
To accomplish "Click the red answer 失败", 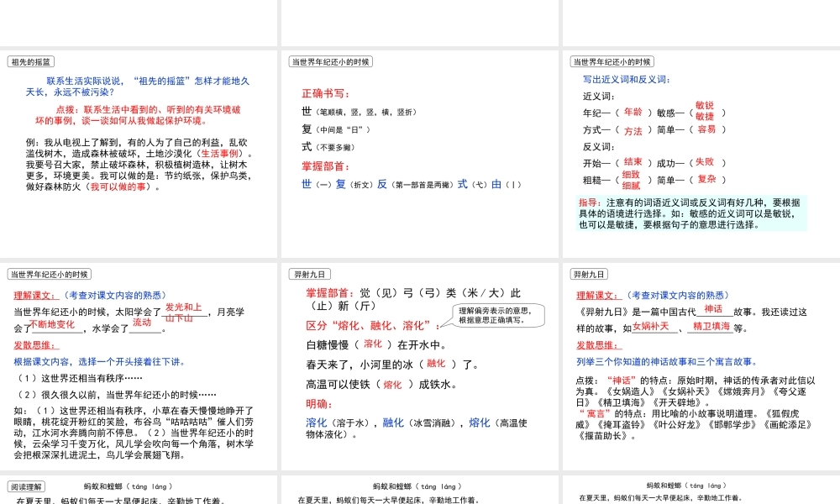I will 705,162.
